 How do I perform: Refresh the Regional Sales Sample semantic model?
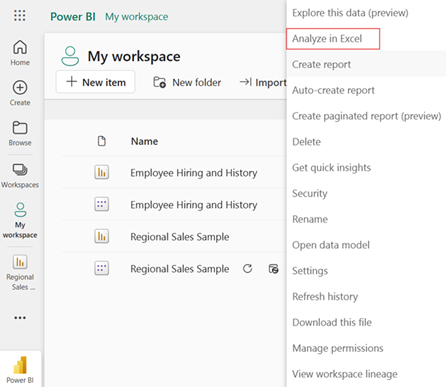click(247, 269)
